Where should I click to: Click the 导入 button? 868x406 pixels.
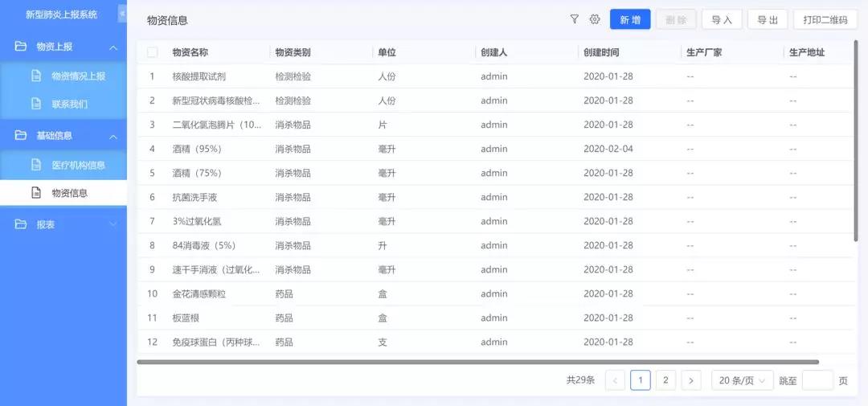point(722,19)
